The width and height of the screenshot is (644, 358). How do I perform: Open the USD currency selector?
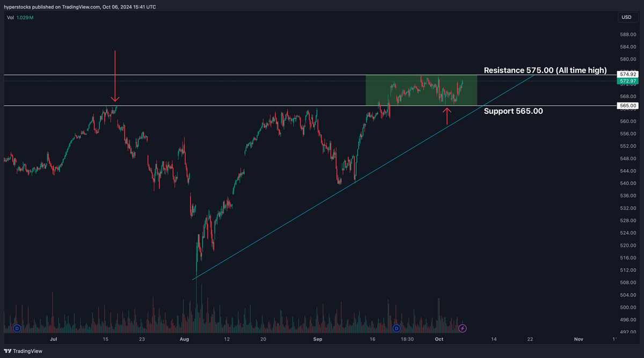click(626, 17)
